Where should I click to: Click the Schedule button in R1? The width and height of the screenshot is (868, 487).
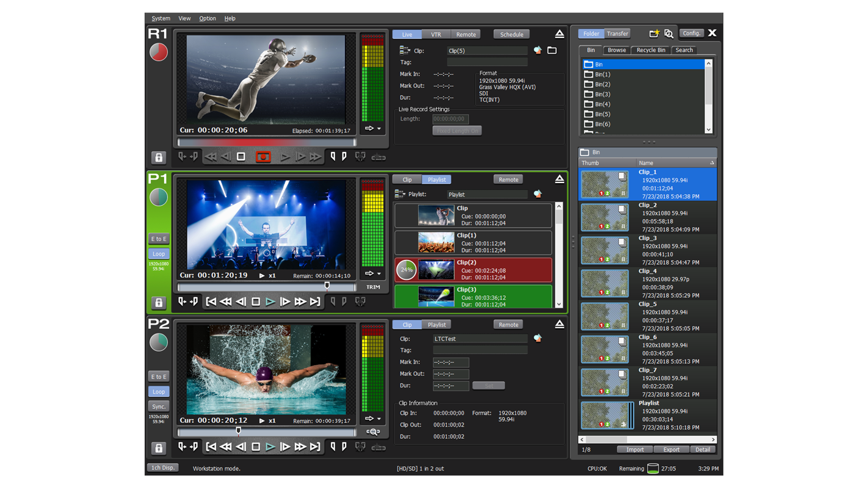click(x=512, y=34)
